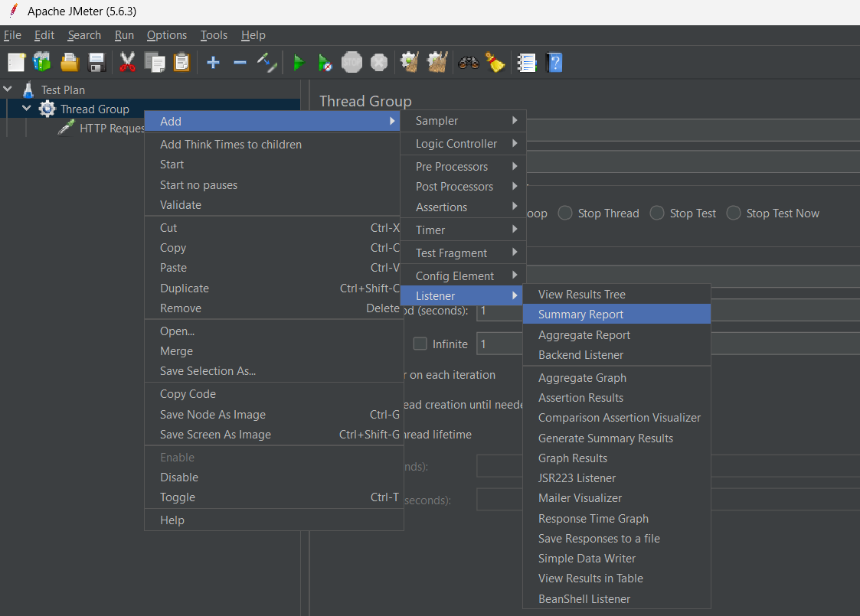Click the Open file folder icon
Viewport: 860px width, 616px height.
[70, 63]
